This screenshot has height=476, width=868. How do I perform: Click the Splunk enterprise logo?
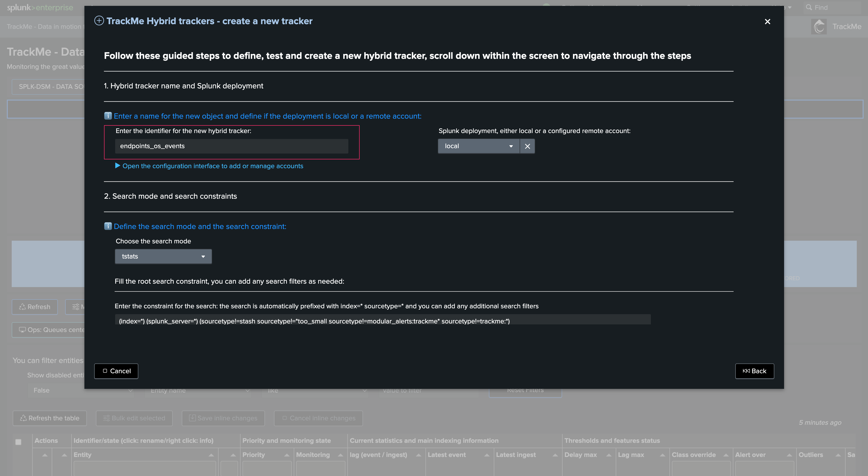point(40,7)
